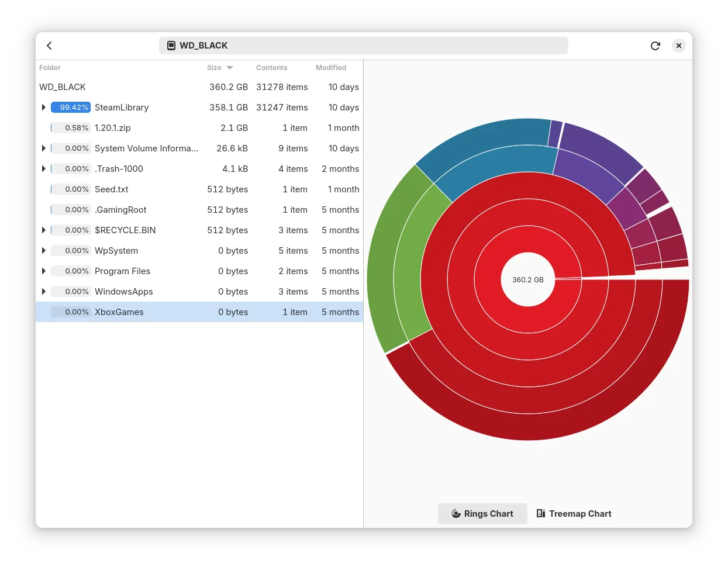
Task: Sort by the Contents column header
Action: (x=271, y=68)
